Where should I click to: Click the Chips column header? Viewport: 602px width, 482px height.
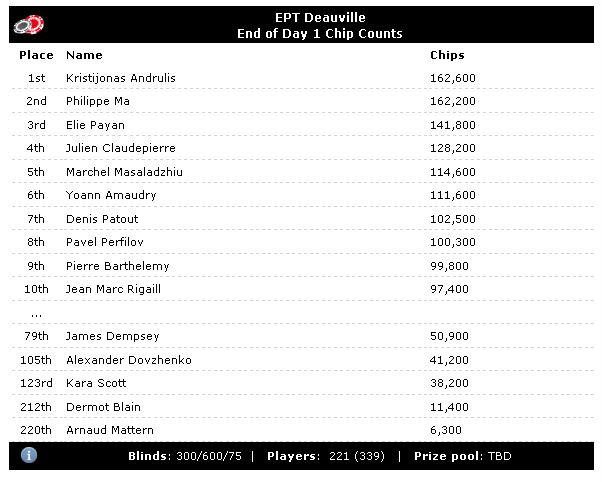click(447, 55)
